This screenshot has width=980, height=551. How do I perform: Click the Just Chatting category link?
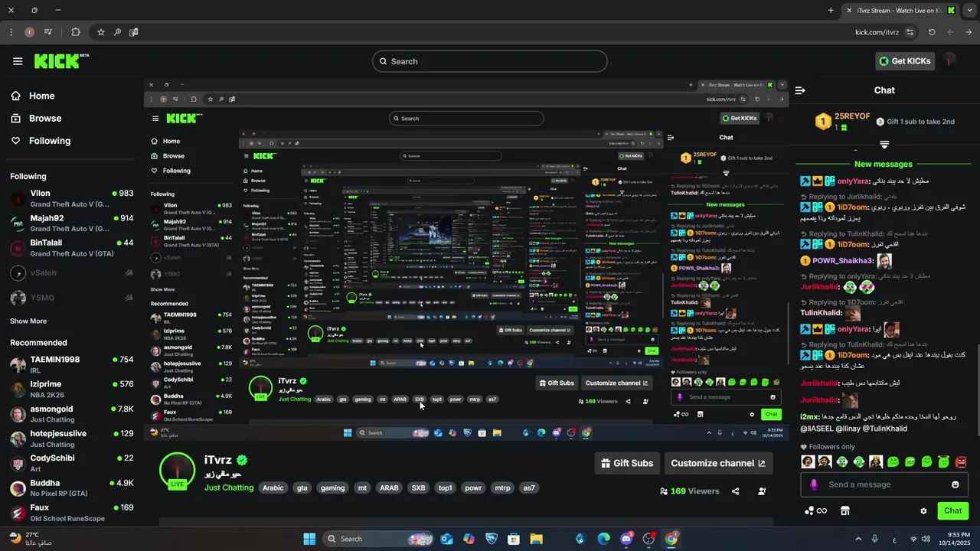pyautogui.click(x=229, y=487)
